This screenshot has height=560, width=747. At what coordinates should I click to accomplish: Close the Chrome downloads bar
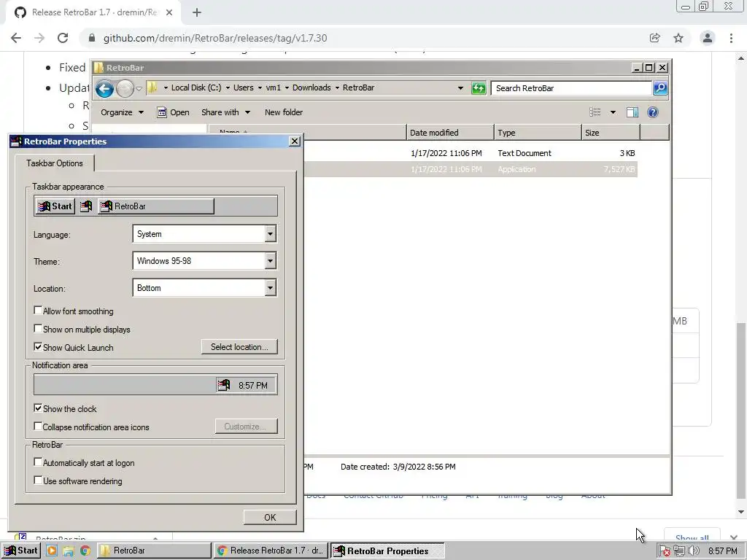734,538
